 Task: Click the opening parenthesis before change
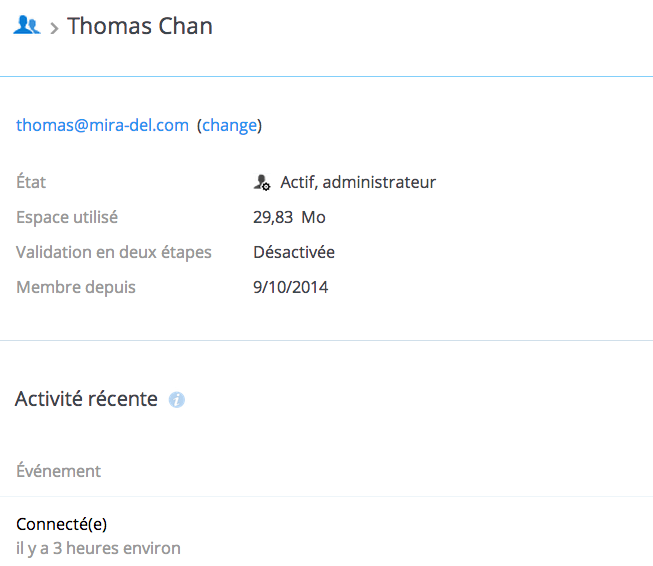pos(199,125)
